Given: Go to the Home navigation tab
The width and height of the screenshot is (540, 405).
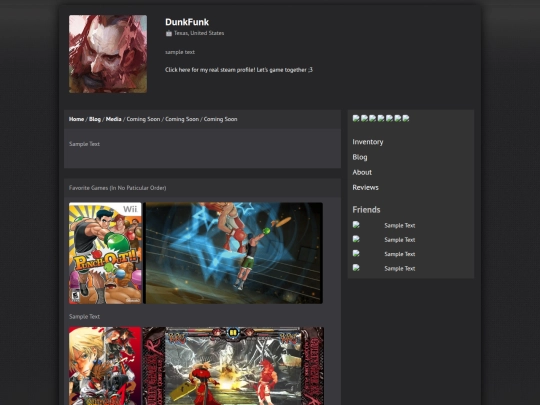Looking at the screenshot, I should coord(76,119).
